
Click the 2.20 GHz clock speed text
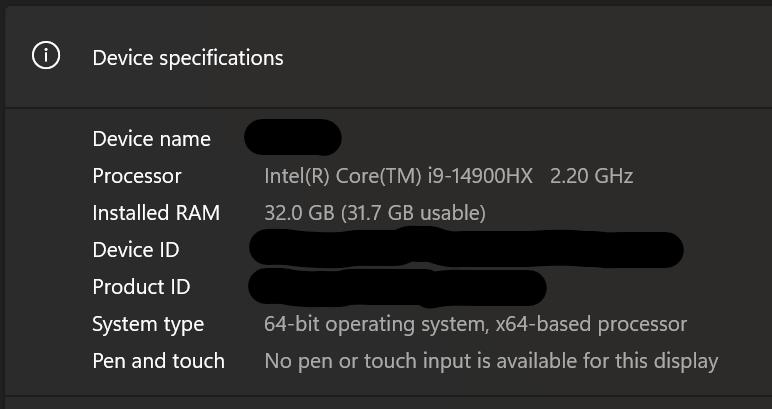pos(591,176)
